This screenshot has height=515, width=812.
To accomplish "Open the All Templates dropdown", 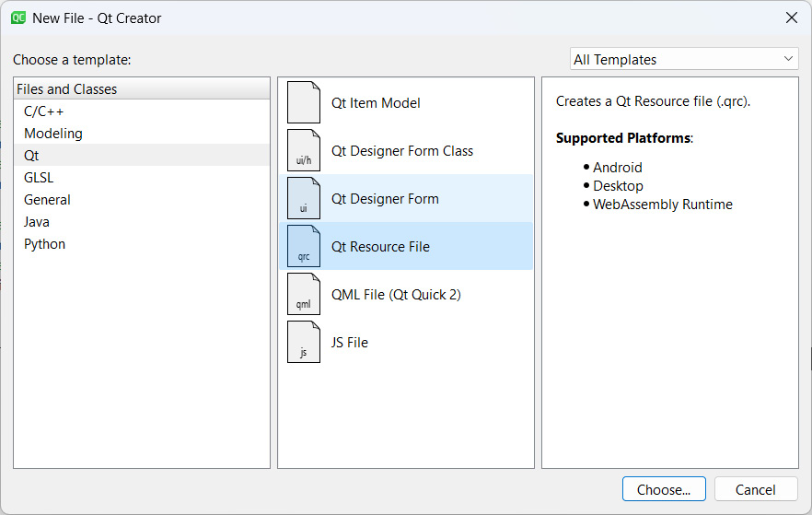I will click(684, 59).
